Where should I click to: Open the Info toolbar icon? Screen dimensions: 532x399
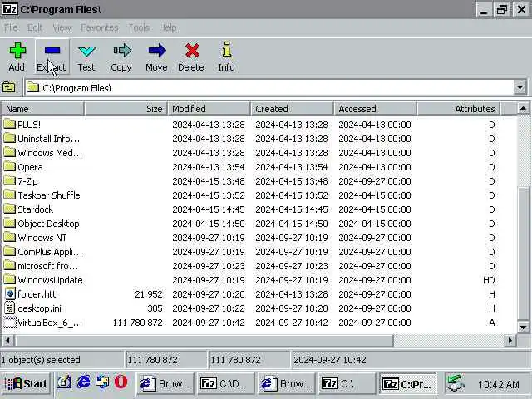point(227,50)
